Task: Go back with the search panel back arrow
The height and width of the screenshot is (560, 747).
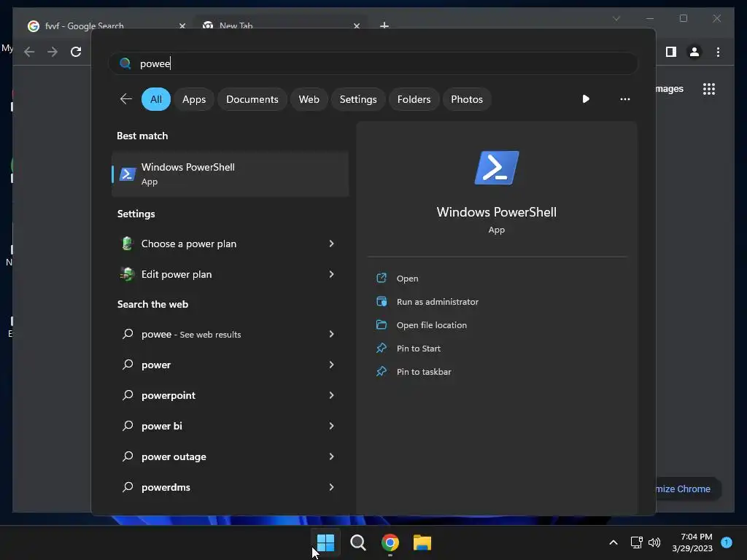Action: (126, 99)
